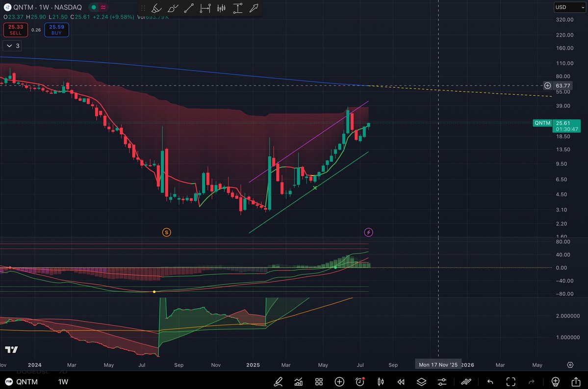This screenshot has height=389, width=588.
Task: Open the USD currency dropdown
Action: [570, 7]
